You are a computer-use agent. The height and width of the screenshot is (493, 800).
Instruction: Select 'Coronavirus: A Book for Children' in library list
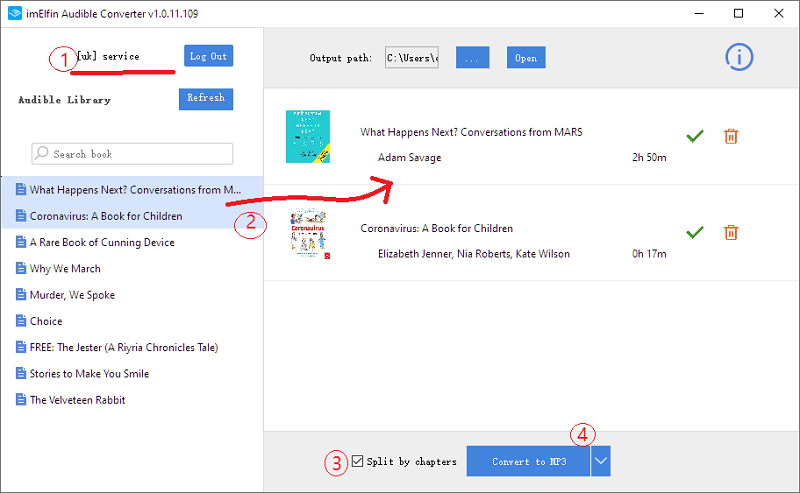[132, 216]
